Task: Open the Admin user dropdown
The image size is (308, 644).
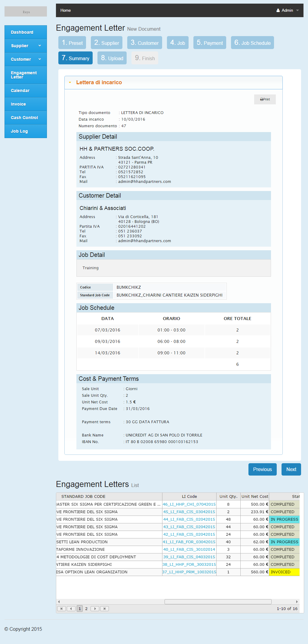Action: coord(287,10)
